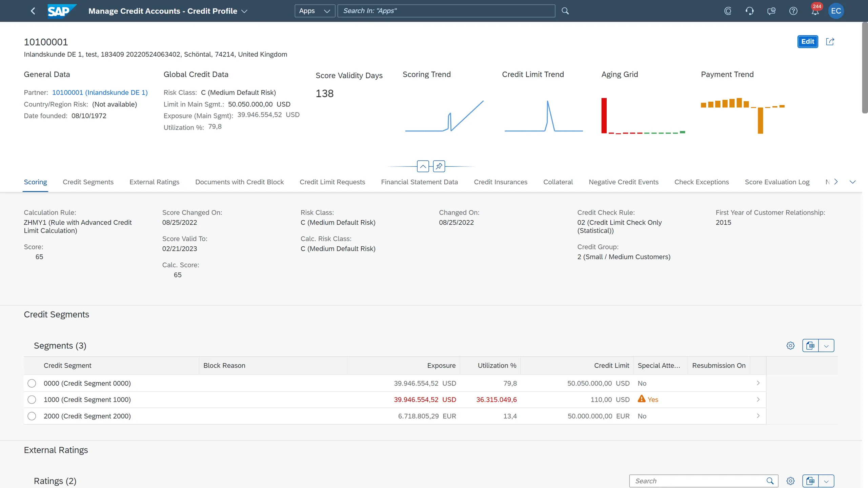Export the Segments table to spreadsheet
868x488 pixels.
point(811,345)
